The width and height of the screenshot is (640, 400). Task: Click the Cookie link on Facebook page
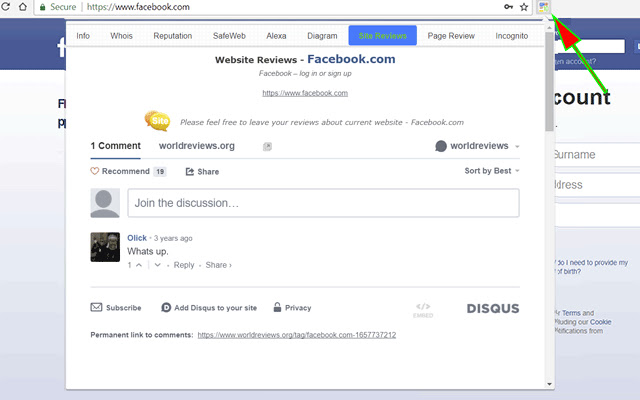pos(600,322)
